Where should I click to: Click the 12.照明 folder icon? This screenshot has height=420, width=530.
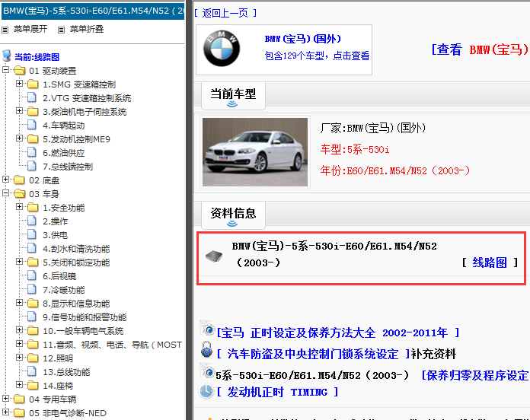[33, 358]
